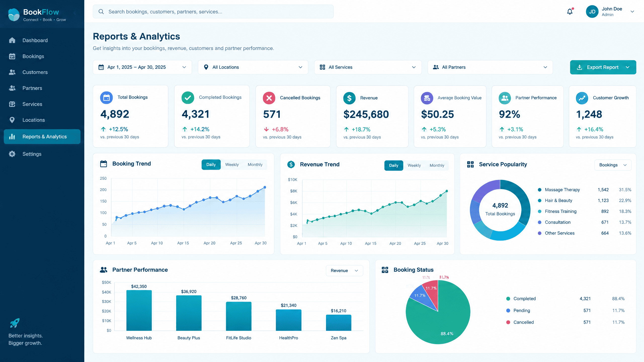This screenshot has height=362, width=644.
Task: Click the Zen Spa bar
Action: [339, 323]
